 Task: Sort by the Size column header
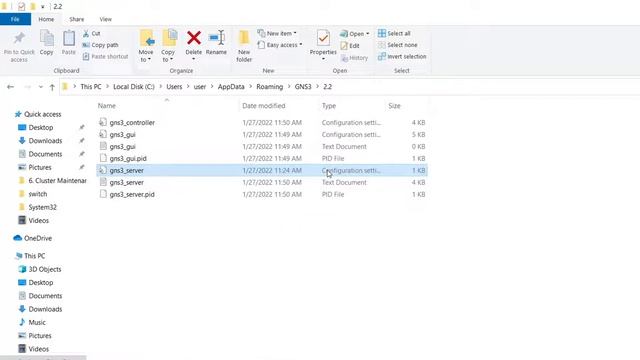[x=394, y=106]
